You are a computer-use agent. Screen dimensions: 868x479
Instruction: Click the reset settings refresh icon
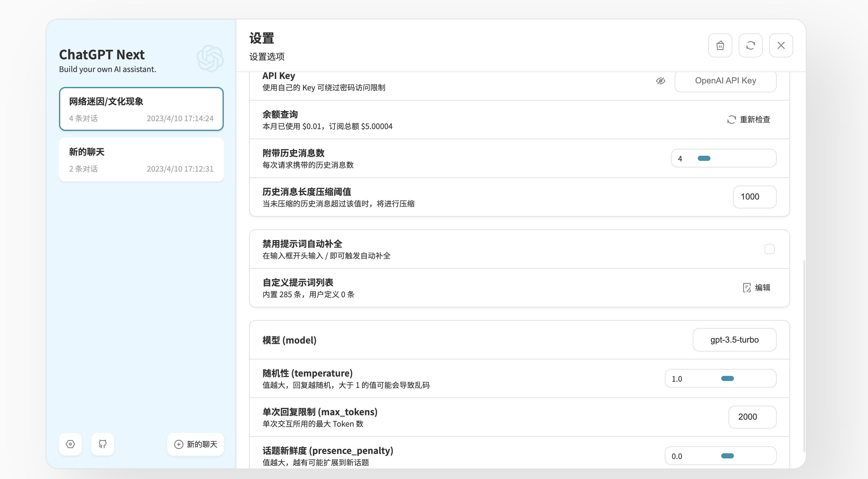[750, 45]
